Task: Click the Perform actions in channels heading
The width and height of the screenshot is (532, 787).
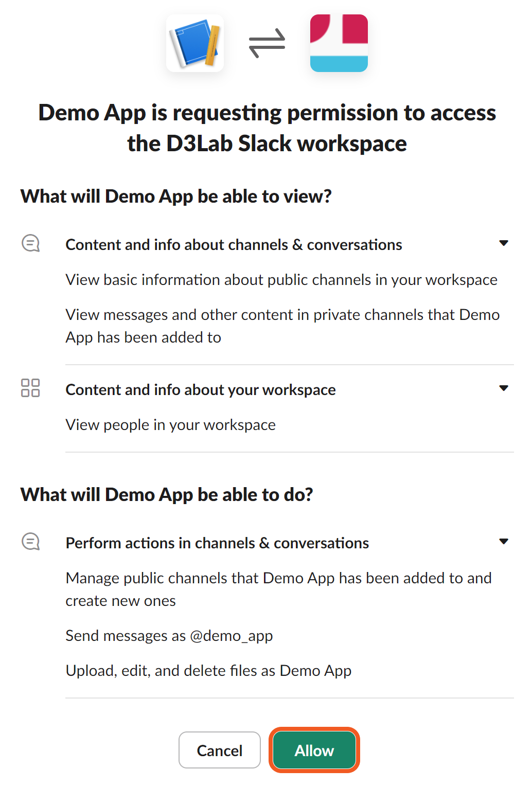Action: pos(217,543)
